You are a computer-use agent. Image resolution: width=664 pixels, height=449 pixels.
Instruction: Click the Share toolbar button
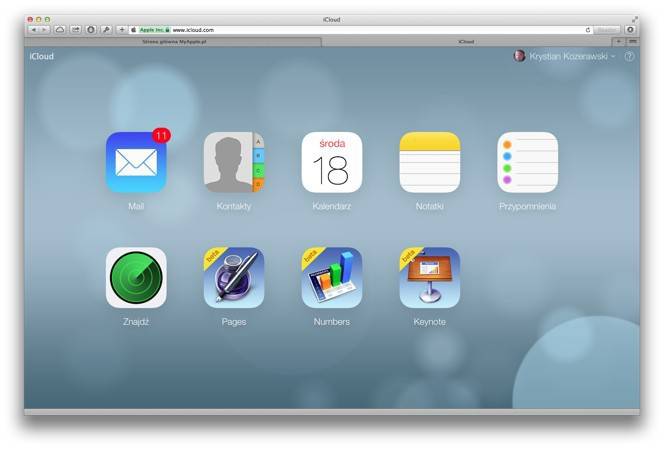point(75,30)
